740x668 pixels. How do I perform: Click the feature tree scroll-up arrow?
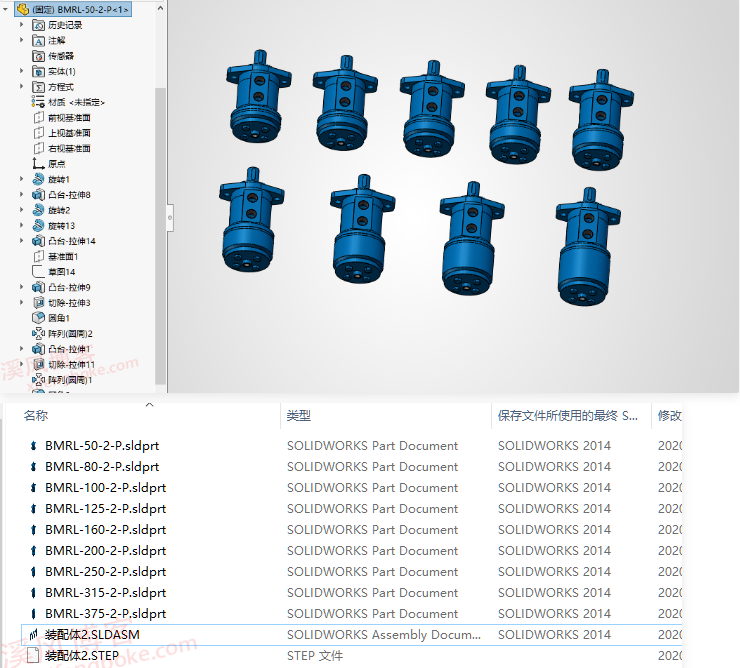(x=160, y=8)
